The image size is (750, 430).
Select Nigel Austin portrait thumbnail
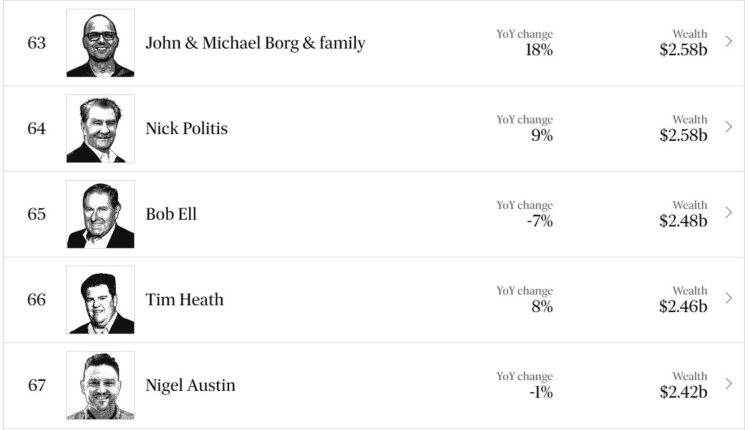point(100,385)
